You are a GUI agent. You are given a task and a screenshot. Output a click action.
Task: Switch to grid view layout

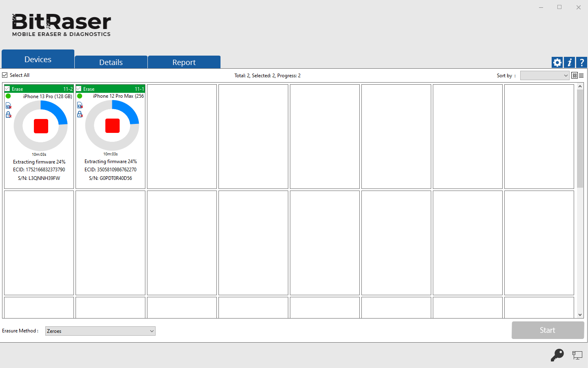point(575,76)
